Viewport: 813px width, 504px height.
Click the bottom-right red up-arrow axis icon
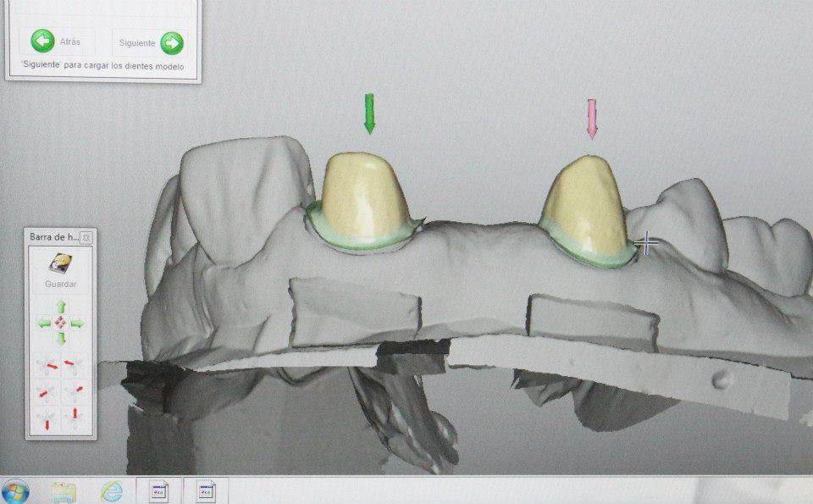click(74, 418)
